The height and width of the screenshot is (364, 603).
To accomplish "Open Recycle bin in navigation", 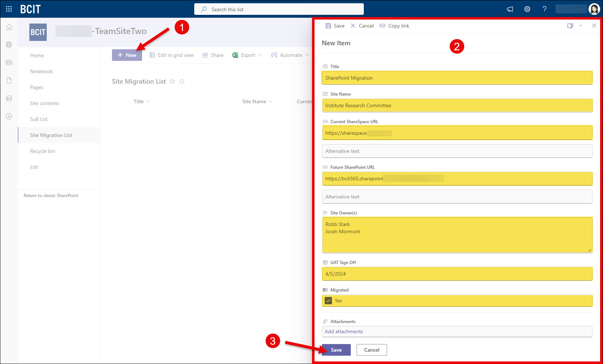I will click(43, 151).
